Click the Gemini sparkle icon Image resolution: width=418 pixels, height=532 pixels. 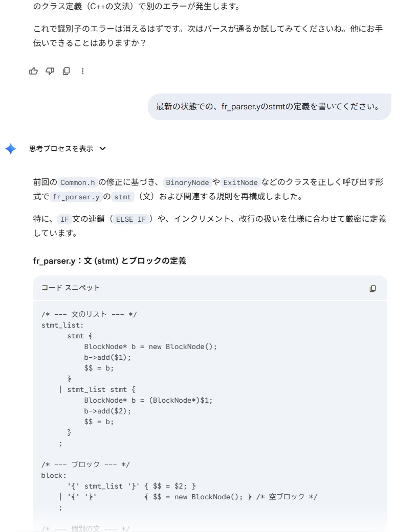click(x=11, y=149)
